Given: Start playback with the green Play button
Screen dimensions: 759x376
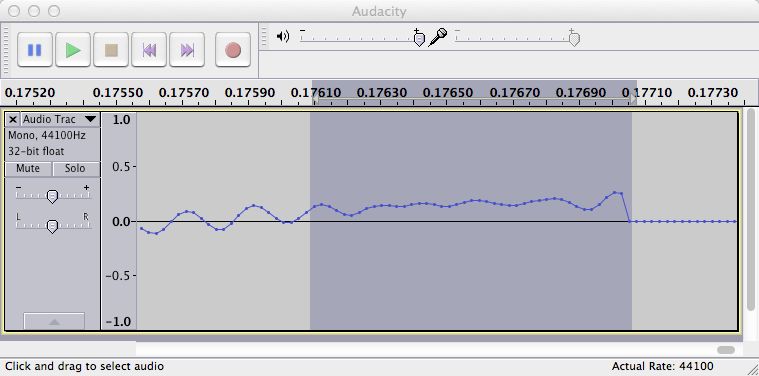Looking at the screenshot, I should tap(73, 50).
